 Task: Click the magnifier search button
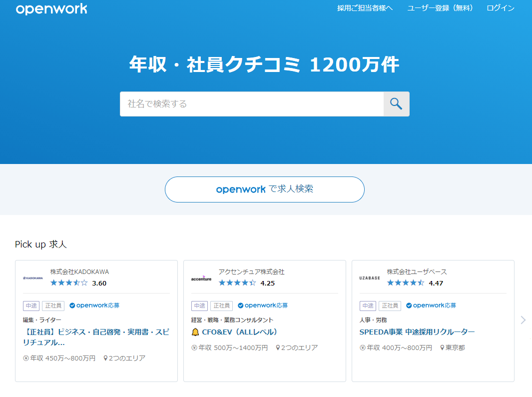[x=396, y=104]
